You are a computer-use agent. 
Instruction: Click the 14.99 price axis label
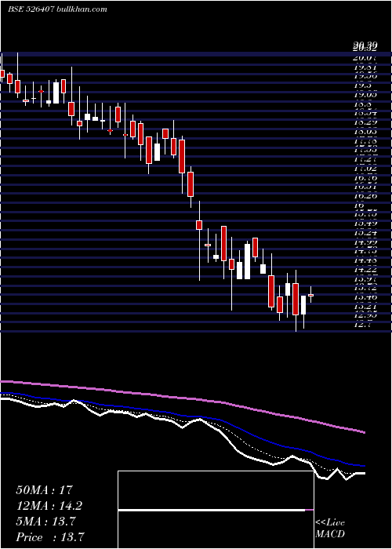365,242
